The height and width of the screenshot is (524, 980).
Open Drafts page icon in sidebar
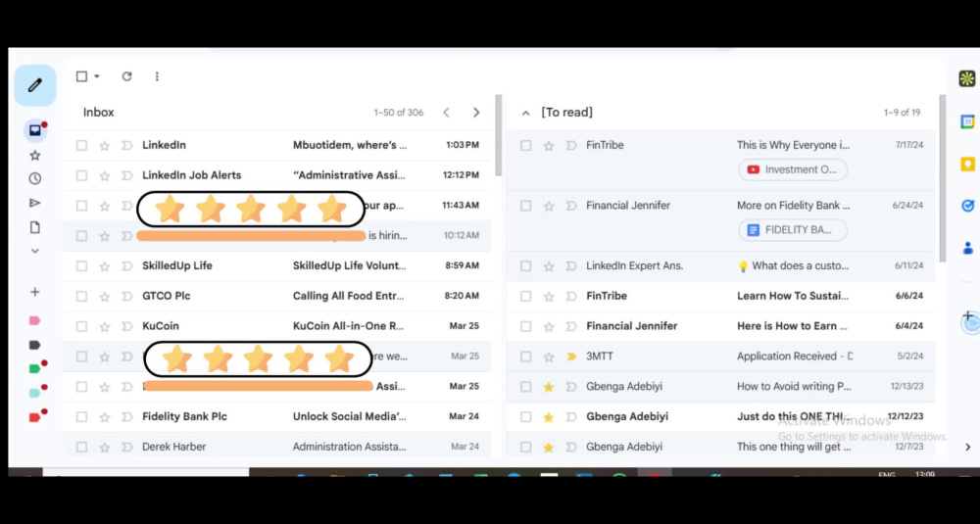point(35,227)
